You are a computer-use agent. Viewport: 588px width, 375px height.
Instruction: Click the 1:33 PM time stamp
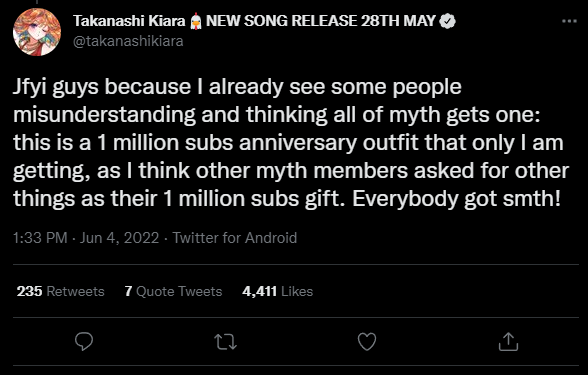point(40,238)
